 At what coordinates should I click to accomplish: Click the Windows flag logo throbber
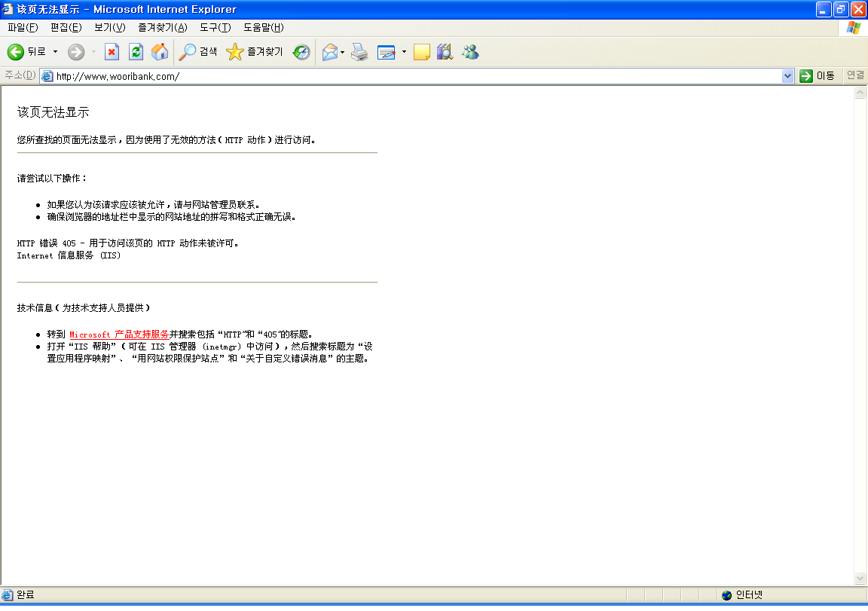[x=853, y=27]
